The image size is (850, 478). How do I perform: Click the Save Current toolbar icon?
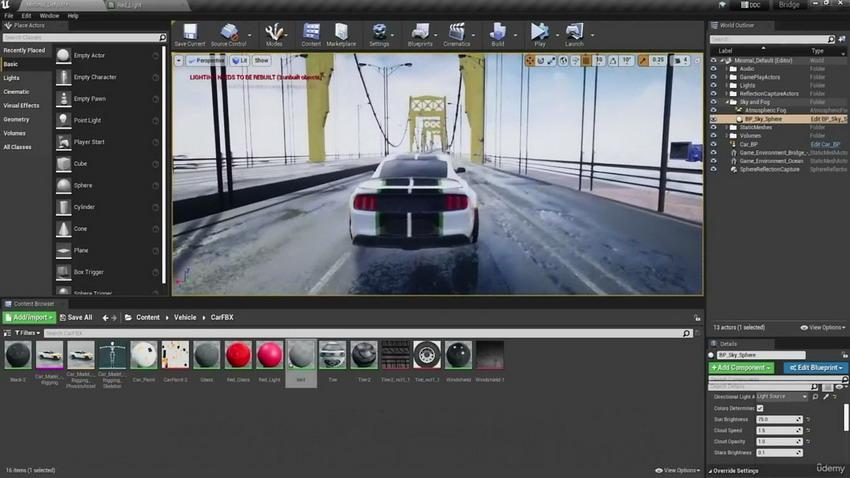[x=190, y=32]
